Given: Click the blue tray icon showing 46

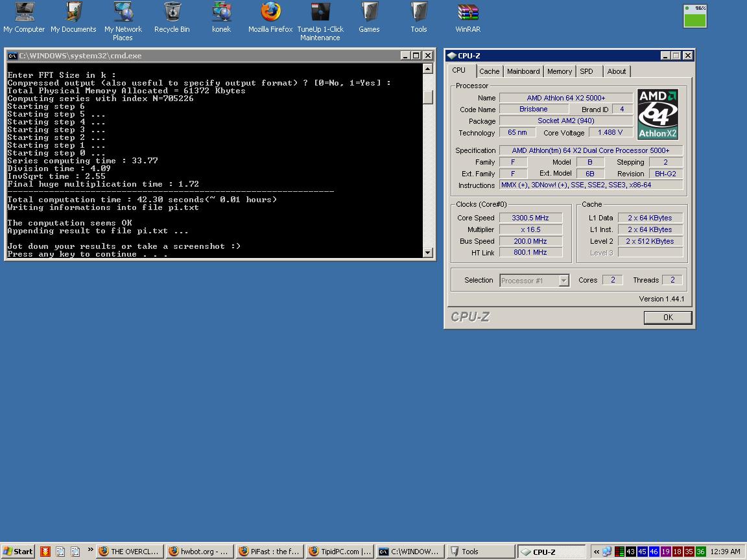Looking at the screenshot, I should [x=654, y=552].
